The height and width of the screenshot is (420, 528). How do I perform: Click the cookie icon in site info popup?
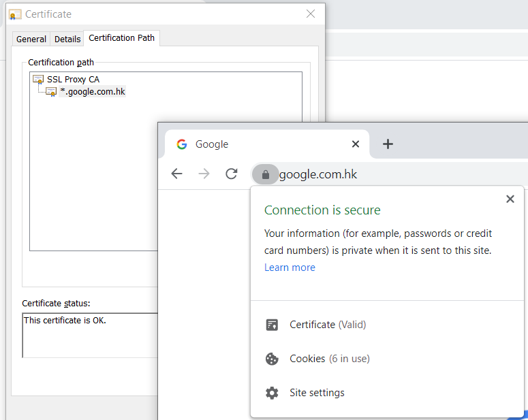coord(272,359)
